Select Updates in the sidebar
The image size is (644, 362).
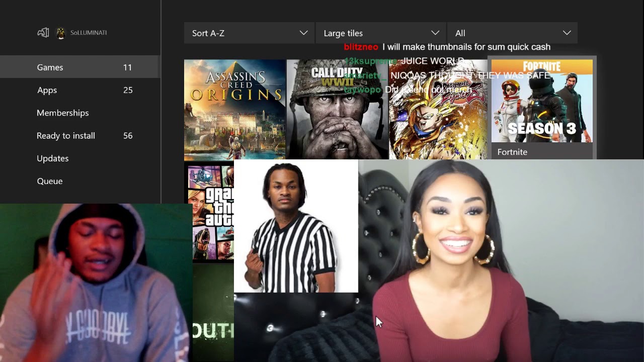(x=79, y=158)
